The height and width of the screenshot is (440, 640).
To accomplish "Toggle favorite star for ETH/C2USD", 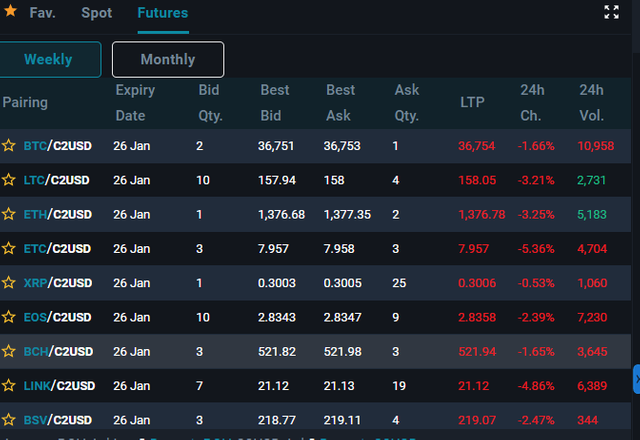I will (x=9, y=214).
